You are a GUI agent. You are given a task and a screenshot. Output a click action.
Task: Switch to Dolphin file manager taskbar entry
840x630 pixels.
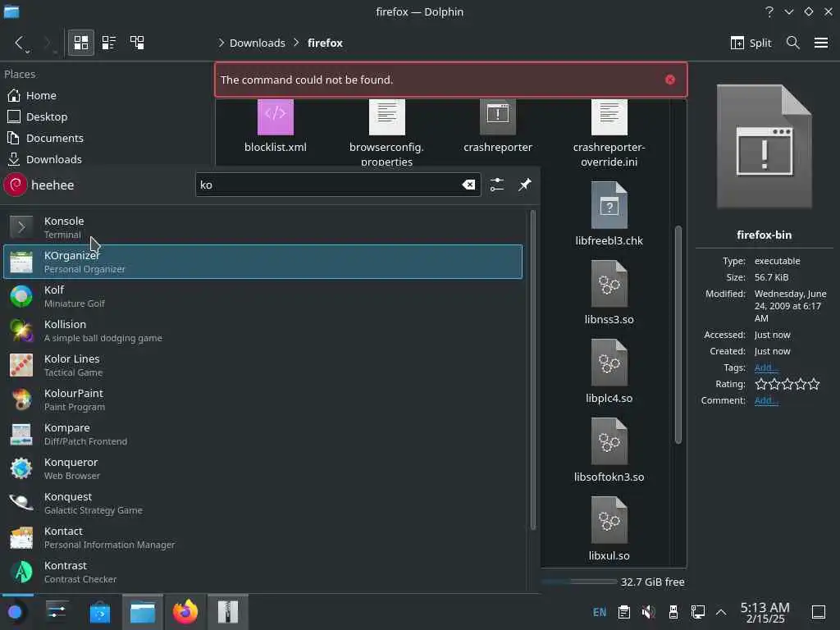click(x=143, y=612)
